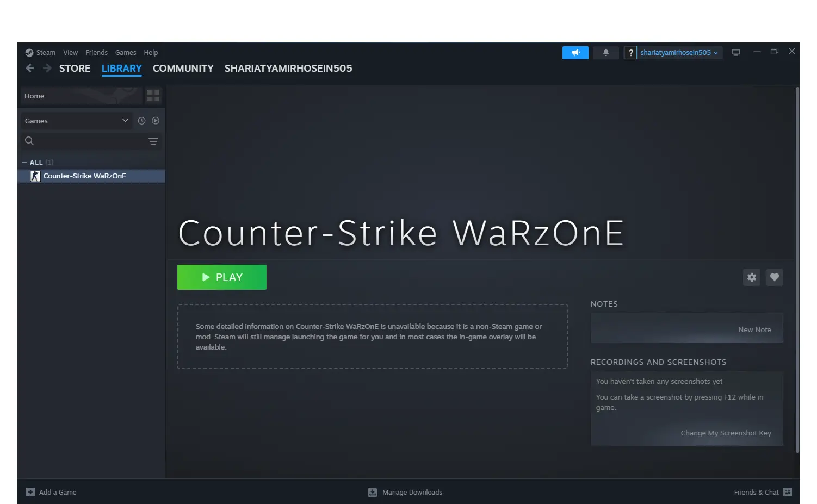
Task: Add Counter-Strike WaRzOnE to favorites heart
Action: coord(775,277)
